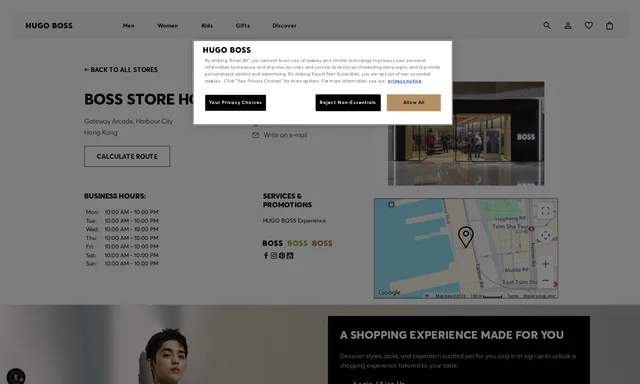
Task: Open the account profile icon
Action: [568, 25]
